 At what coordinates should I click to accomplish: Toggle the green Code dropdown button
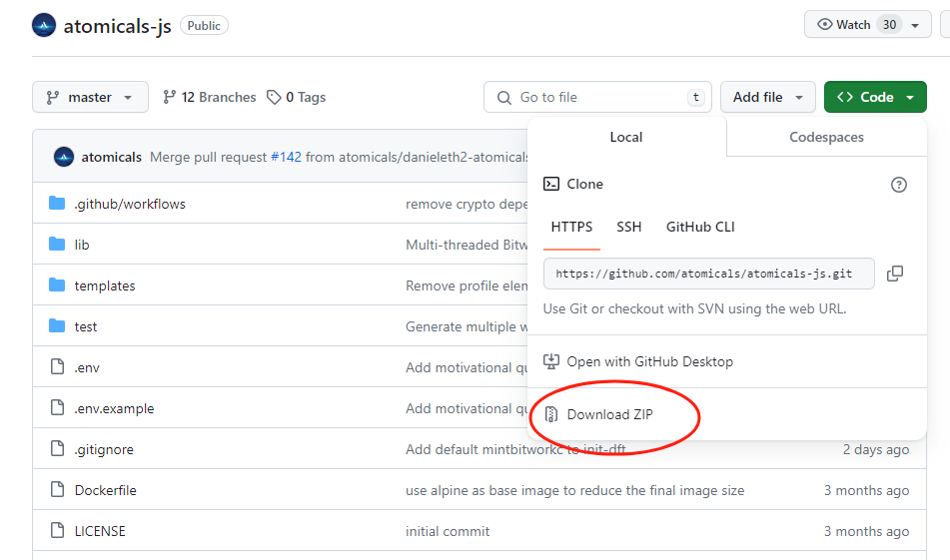point(875,97)
